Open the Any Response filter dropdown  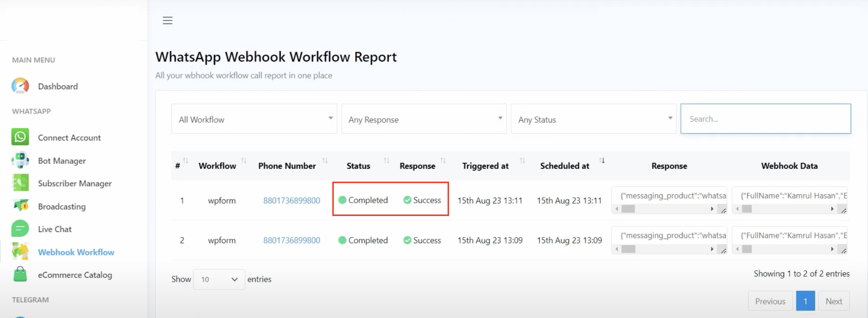[x=424, y=119]
